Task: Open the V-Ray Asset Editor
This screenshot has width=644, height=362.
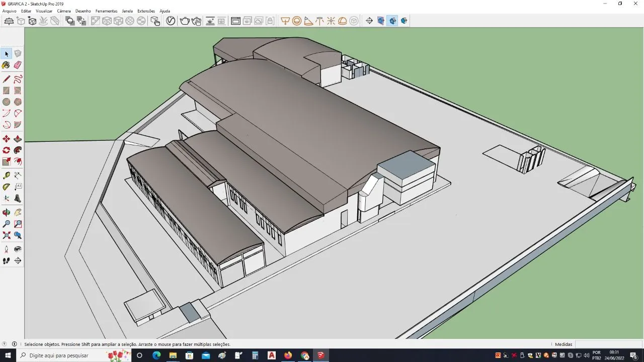Action: point(171,21)
